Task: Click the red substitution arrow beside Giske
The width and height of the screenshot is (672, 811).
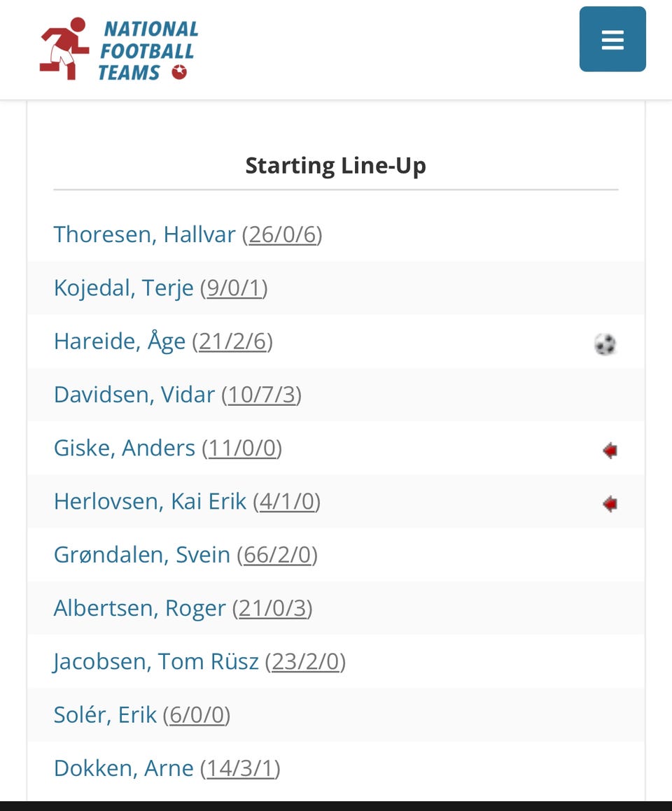Action: pos(610,450)
